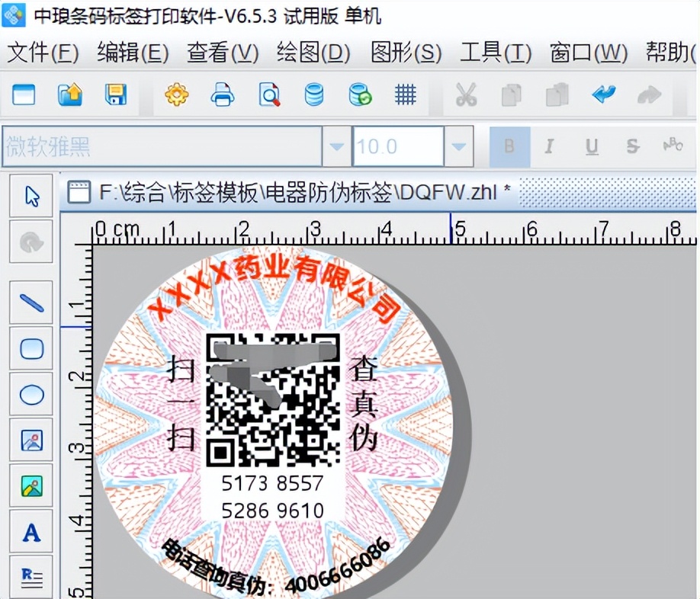The height and width of the screenshot is (599, 700).
Task: Select the arrow selection tool
Action: tap(31, 196)
